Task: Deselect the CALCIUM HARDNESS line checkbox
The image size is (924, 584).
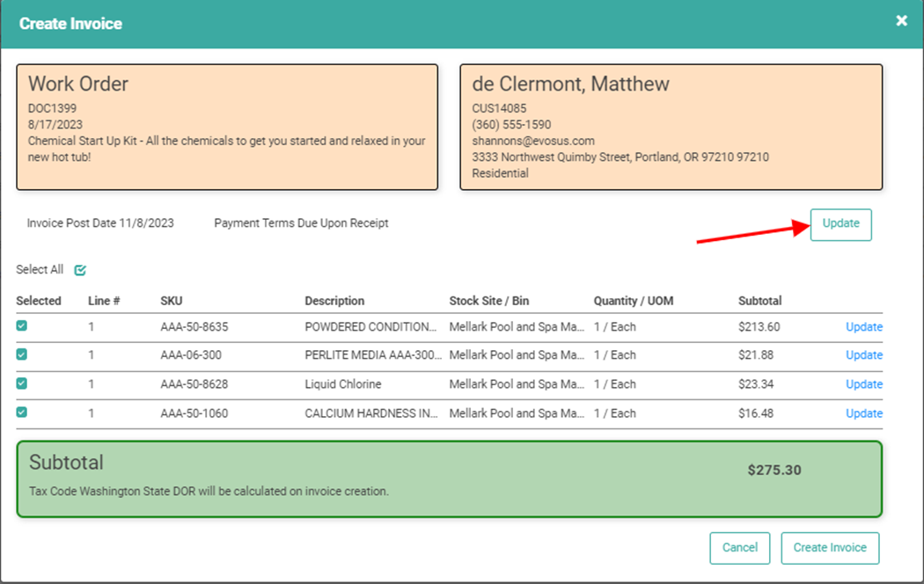Action: [x=22, y=412]
